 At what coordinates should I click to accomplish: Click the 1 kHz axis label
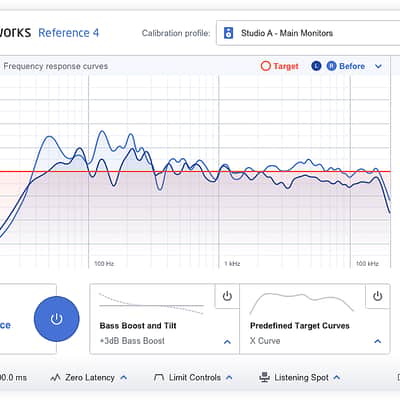[x=232, y=264]
